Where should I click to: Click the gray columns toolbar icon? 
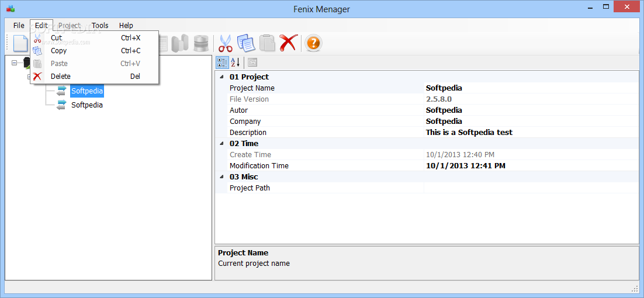coord(180,43)
